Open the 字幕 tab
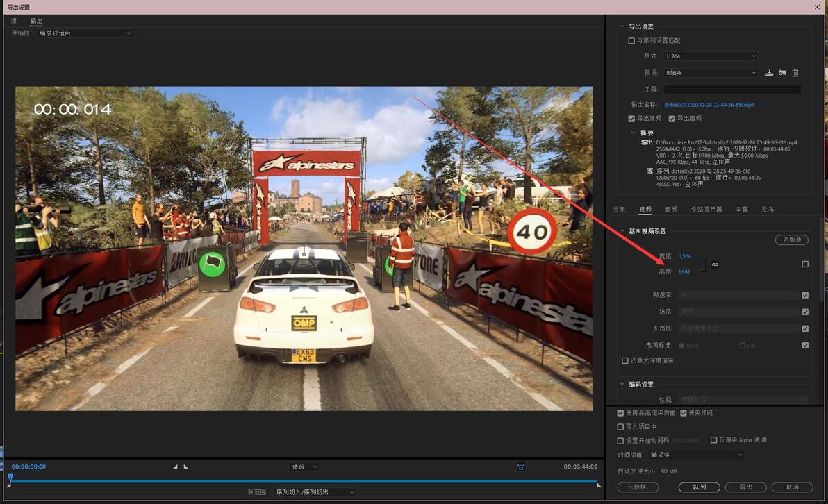828x504 pixels. coord(741,210)
